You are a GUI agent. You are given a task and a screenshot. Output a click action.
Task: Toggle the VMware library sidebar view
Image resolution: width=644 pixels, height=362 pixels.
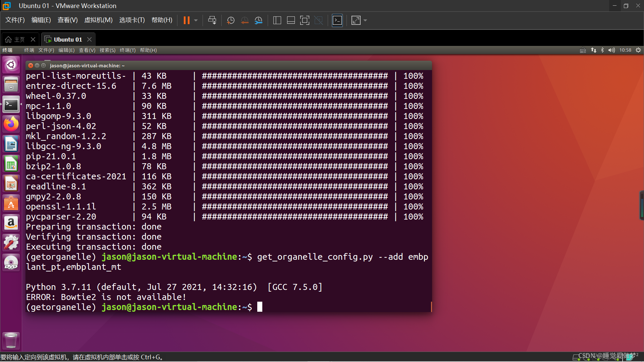coord(277,20)
